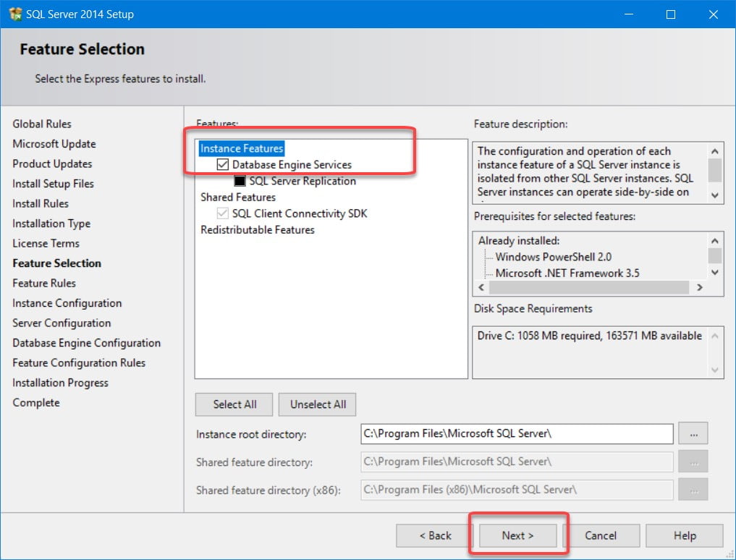This screenshot has width=736, height=560.
Task: Click the SQL Server Setup title bar icon
Action: point(15,14)
